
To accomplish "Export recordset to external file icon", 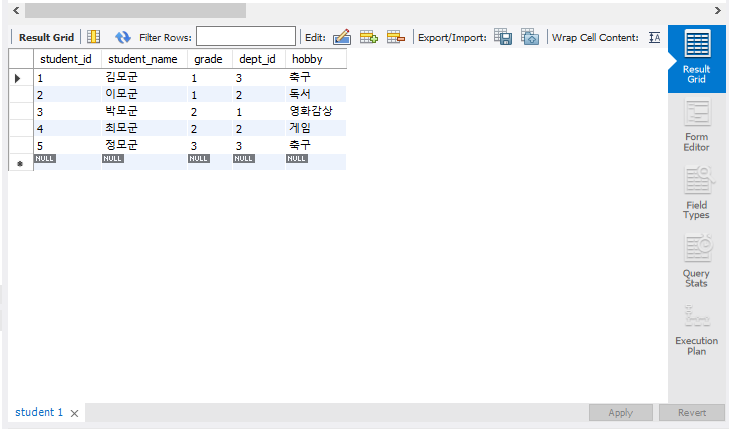I will [503, 37].
